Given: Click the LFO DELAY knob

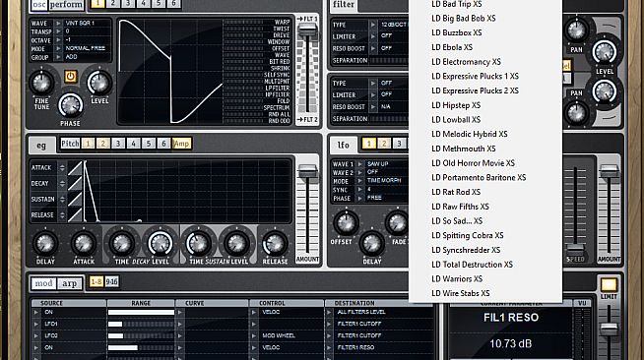Looking at the screenshot, I should click(371, 243).
